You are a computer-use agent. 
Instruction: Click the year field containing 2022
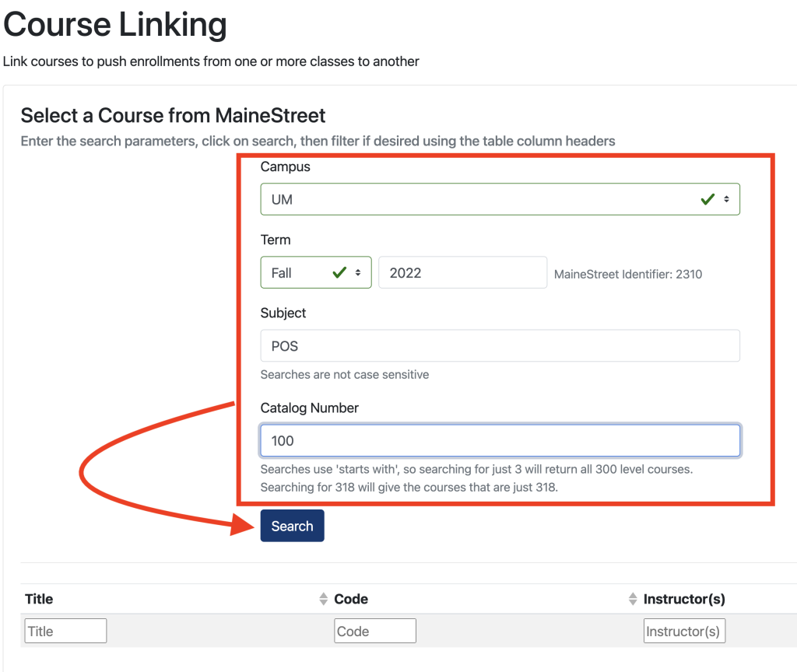(462, 272)
